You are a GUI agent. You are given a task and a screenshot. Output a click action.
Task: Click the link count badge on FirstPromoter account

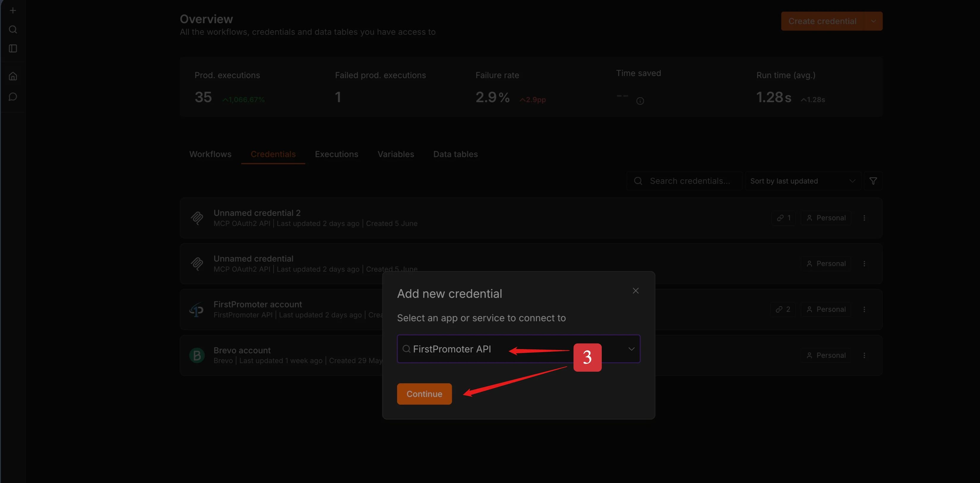[x=783, y=310]
